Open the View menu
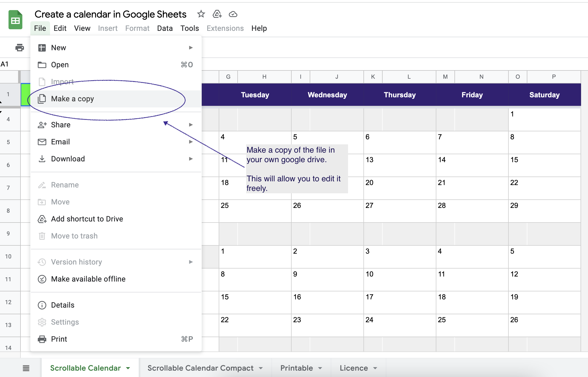588x377 pixels. click(x=82, y=28)
